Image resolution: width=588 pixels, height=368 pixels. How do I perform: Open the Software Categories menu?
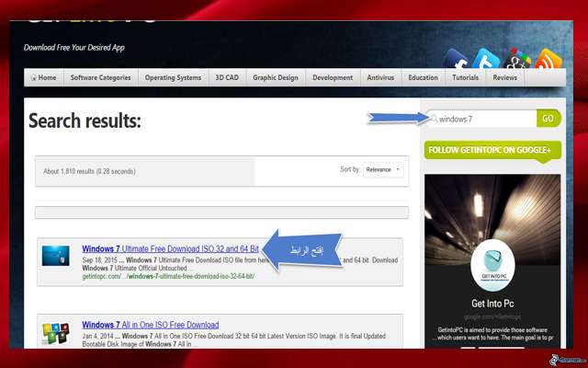[100, 77]
